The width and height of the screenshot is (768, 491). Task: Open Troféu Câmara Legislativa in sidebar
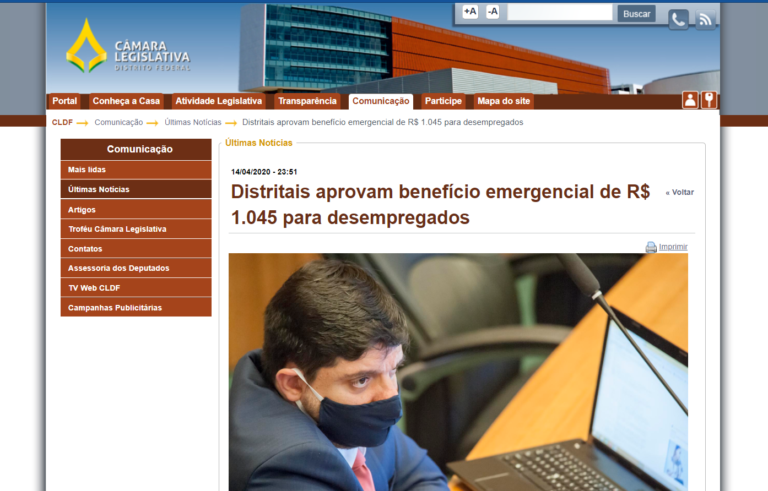pyautogui.click(x=136, y=229)
